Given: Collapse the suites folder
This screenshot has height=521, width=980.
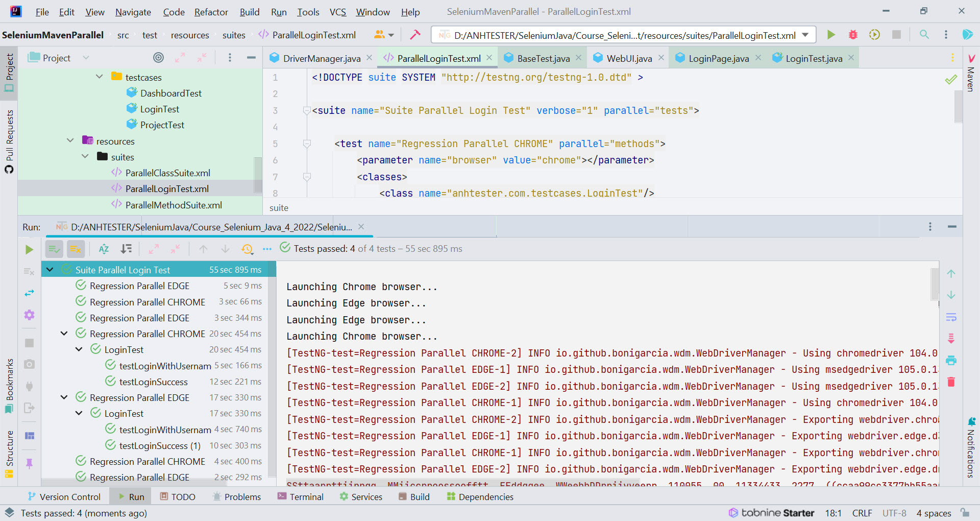Looking at the screenshot, I should (x=85, y=157).
